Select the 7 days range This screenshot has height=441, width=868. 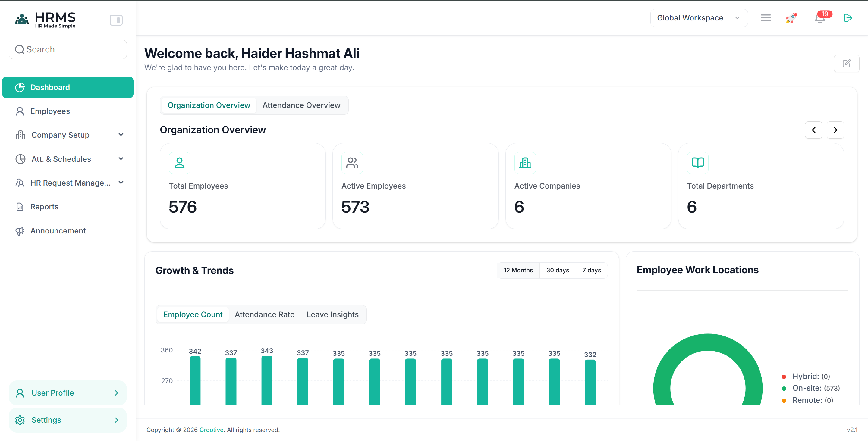[591, 271]
